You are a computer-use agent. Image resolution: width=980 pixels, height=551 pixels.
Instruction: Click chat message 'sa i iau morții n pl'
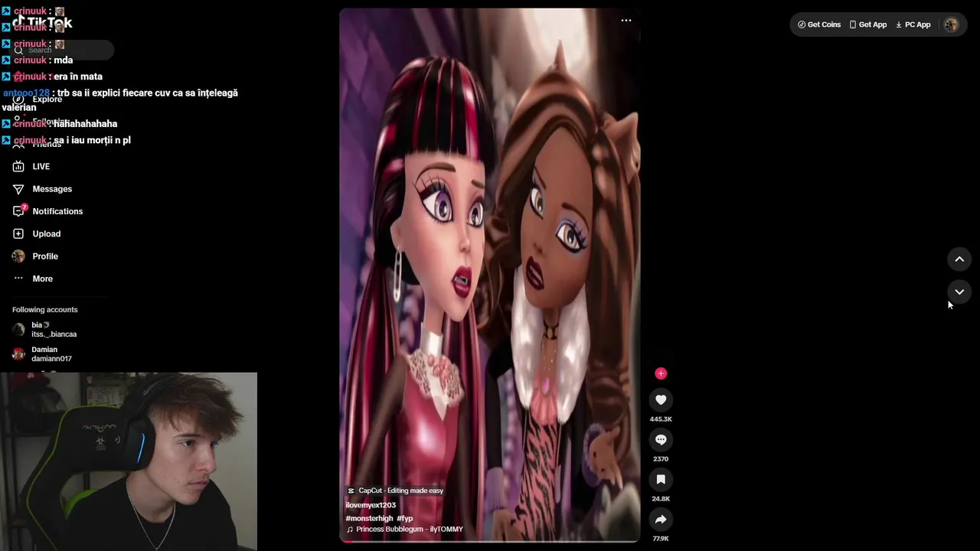92,140
